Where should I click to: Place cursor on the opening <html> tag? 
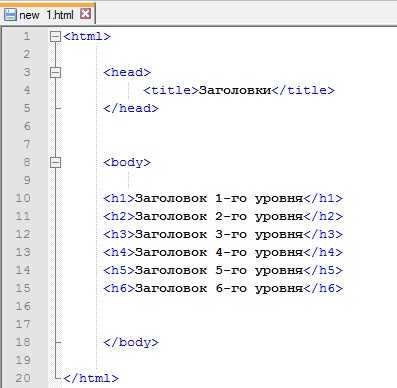pos(87,36)
